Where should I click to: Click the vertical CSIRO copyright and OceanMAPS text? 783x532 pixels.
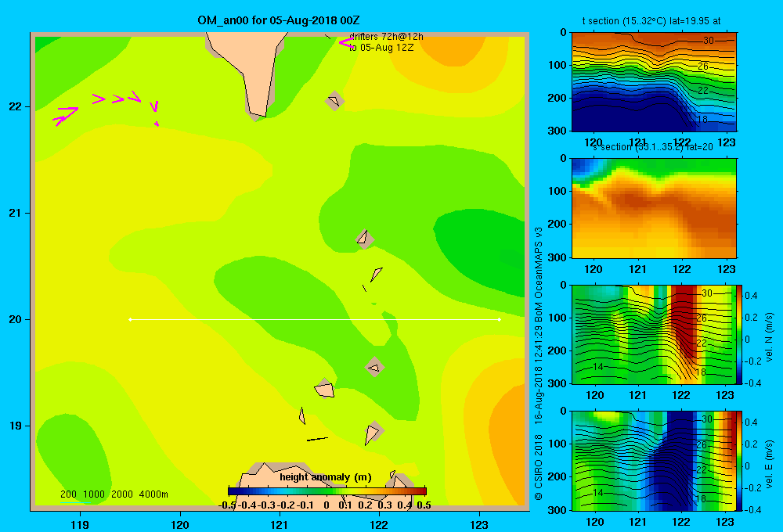539,363
